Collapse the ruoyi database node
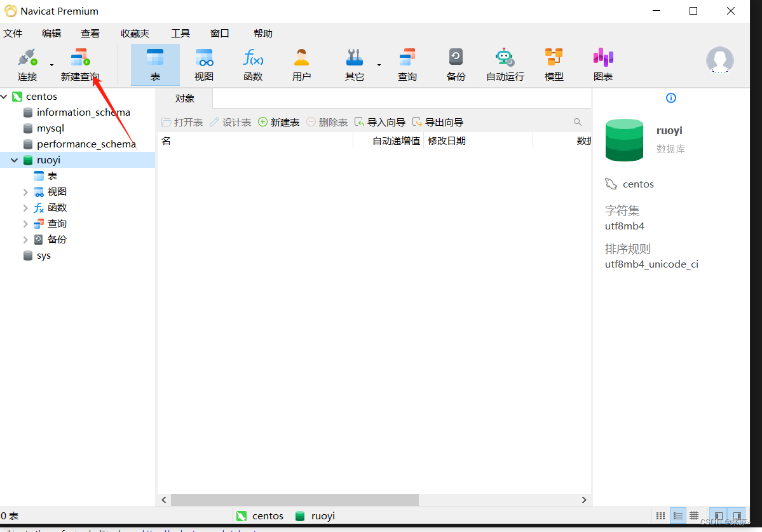Viewport: 762px width, 532px height. (x=15, y=160)
